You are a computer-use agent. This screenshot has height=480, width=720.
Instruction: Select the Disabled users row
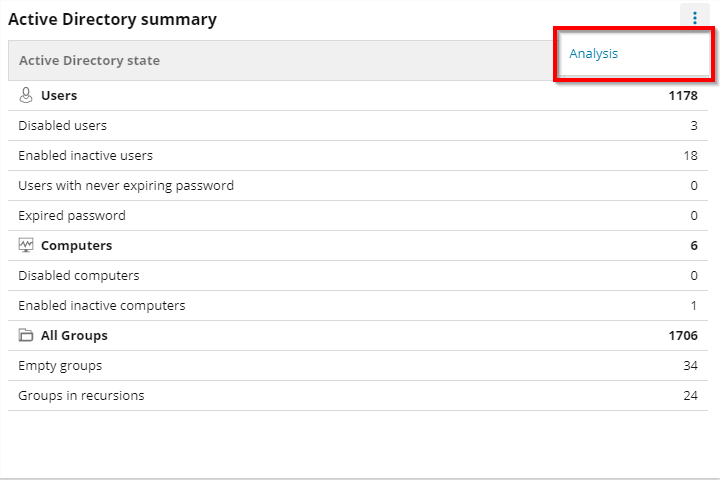pyautogui.click(x=63, y=126)
